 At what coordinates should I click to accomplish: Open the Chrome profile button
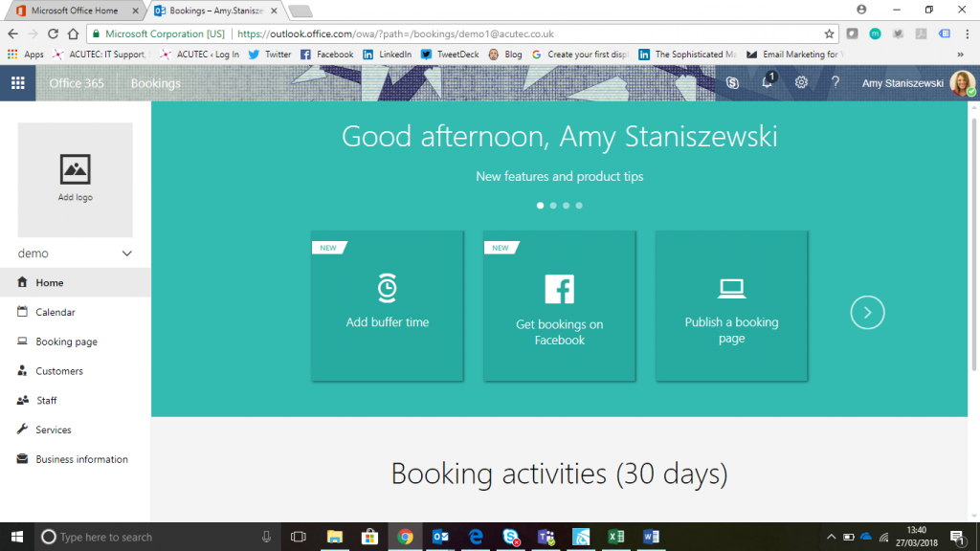861,10
